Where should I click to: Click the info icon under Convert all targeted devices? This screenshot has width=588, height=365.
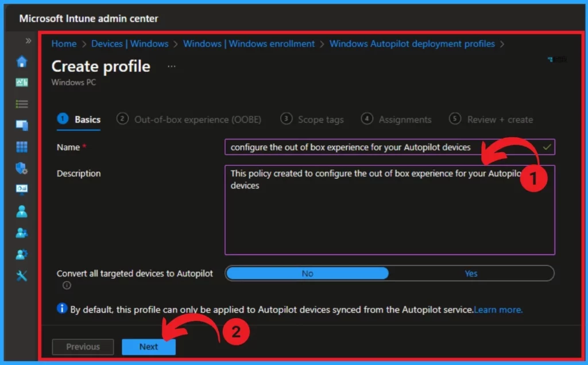point(67,285)
